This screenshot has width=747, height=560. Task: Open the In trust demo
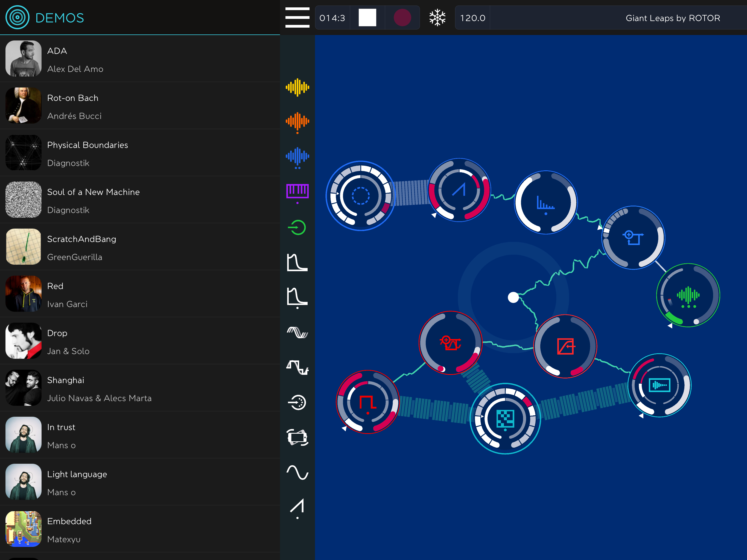tap(140, 435)
